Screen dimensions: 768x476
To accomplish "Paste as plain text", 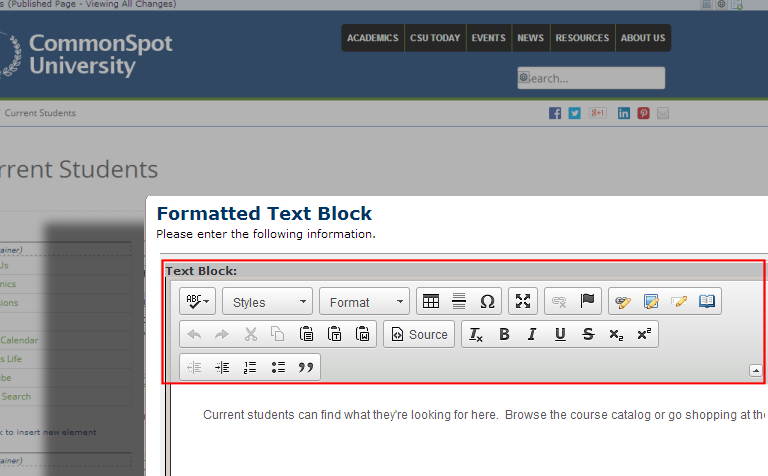I will coord(335,334).
